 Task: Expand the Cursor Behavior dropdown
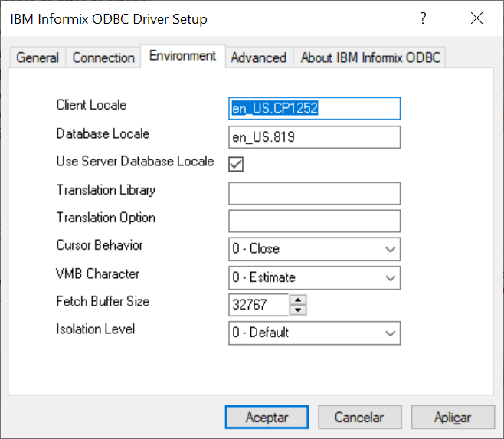314,249
